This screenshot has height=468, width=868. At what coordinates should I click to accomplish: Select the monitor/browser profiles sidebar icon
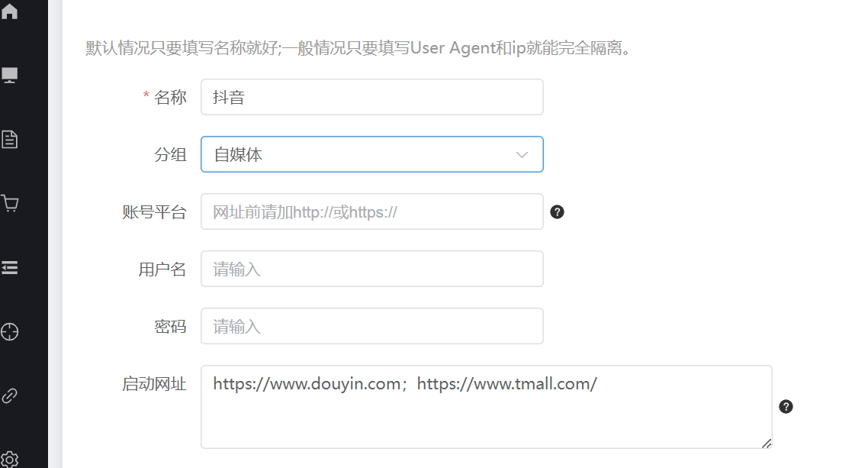tap(11, 73)
